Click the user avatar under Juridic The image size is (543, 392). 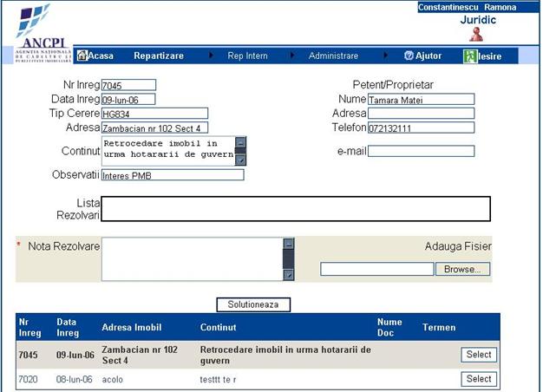476,34
